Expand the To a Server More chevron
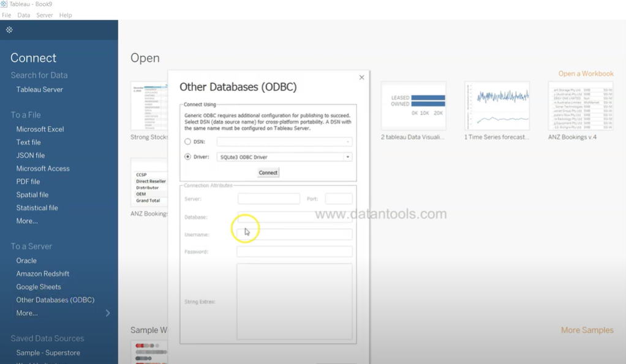Screen dimensions: 626x364 point(108,313)
